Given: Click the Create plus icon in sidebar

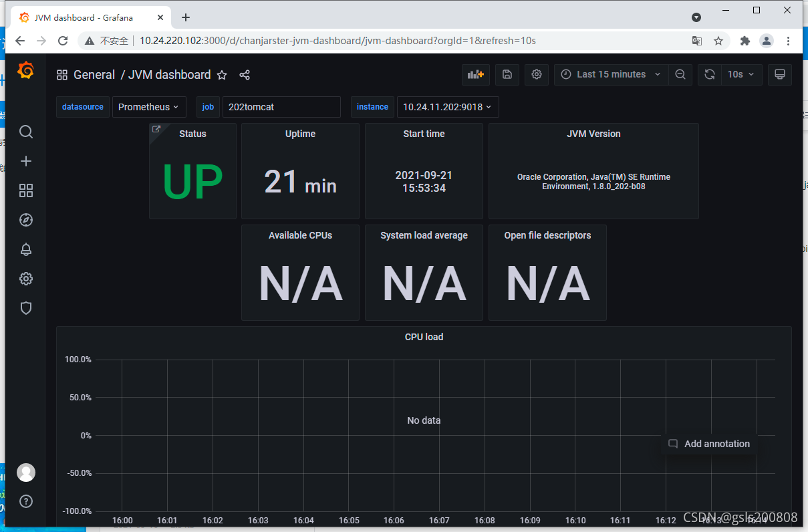Looking at the screenshot, I should 26,161.
